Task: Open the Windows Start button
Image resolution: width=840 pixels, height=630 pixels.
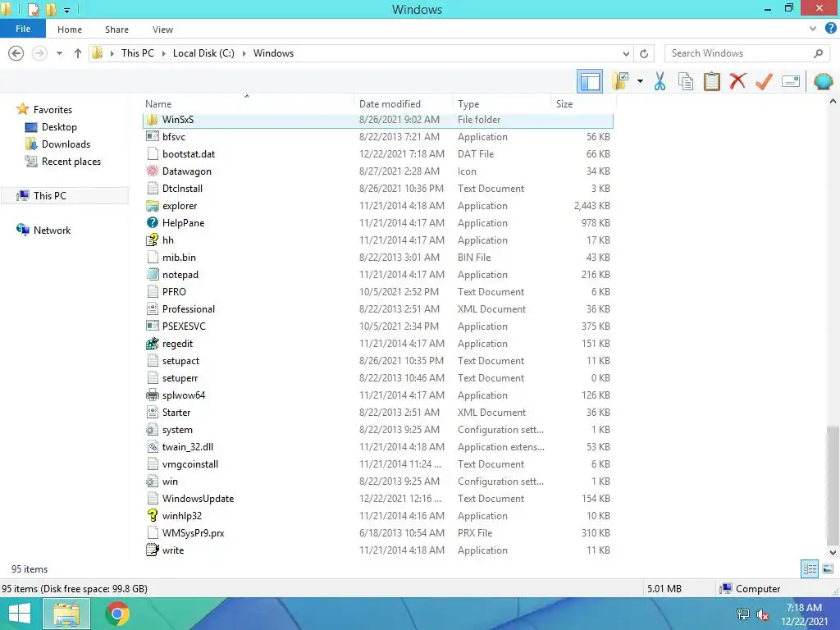Action: 20,614
